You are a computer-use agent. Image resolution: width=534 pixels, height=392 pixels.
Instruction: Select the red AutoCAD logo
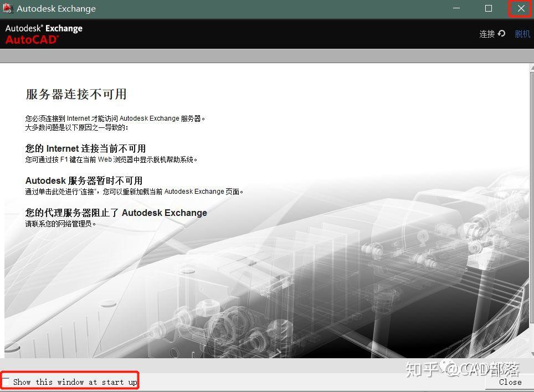30,40
